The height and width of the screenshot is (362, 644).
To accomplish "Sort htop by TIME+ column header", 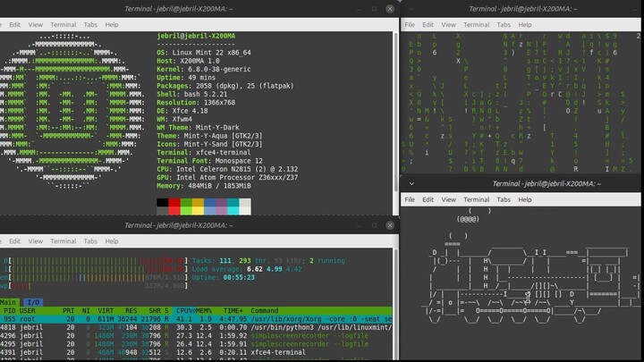I will tap(233, 311).
